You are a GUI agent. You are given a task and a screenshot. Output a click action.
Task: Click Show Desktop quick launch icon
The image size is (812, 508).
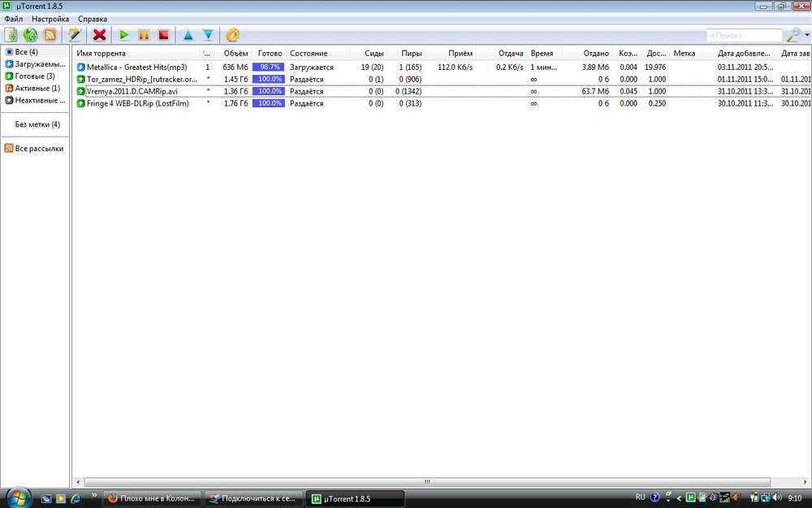click(46, 499)
